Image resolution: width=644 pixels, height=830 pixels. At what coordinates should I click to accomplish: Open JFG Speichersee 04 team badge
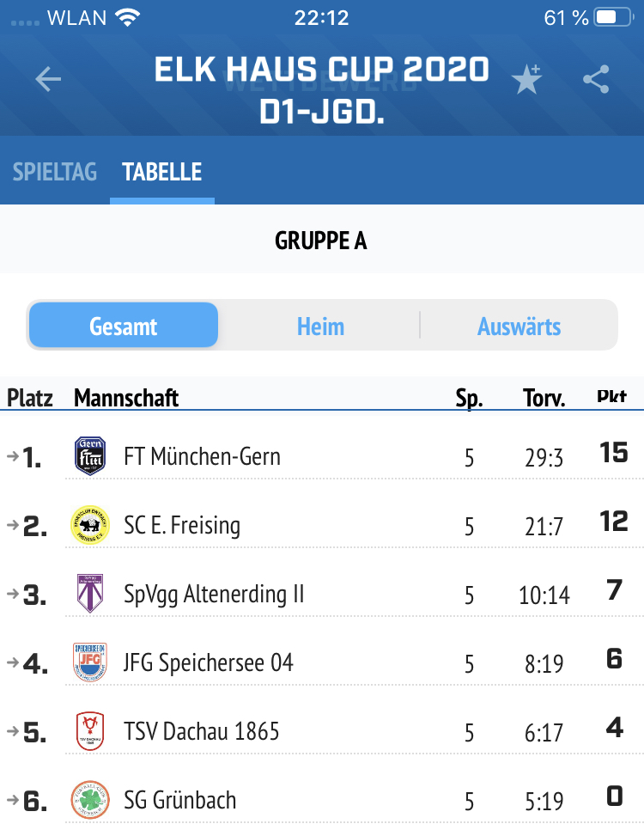pos(90,662)
